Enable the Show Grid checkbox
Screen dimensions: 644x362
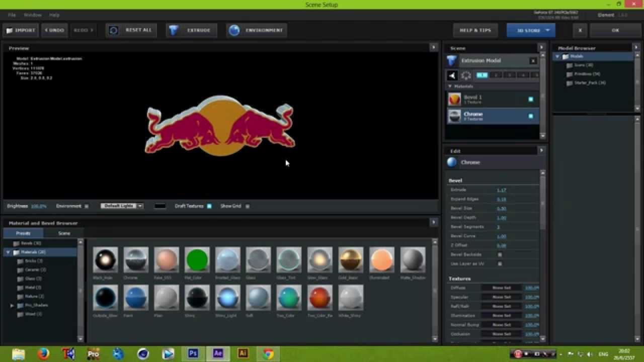[x=247, y=206]
